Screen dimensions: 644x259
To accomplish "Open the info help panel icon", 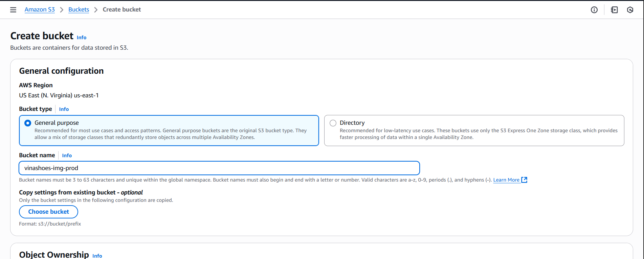I will pyautogui.click(x=594, y=10).
